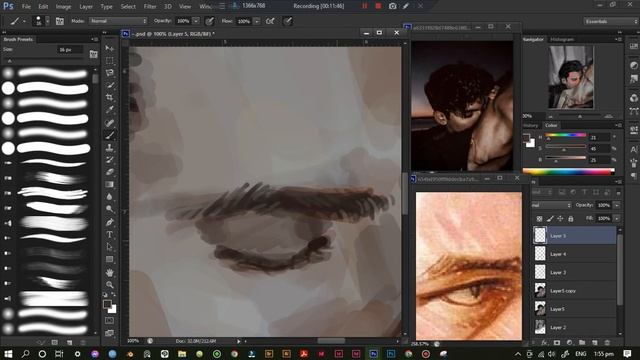Stop the screen recording
The height and width of the screenshot is (360, 640).
[x=378, y=6]
